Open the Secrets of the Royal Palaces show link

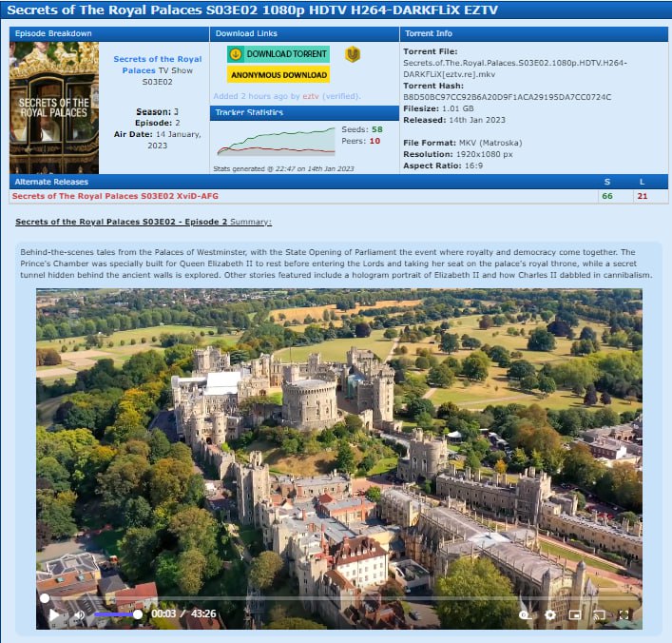coord(157,65)
